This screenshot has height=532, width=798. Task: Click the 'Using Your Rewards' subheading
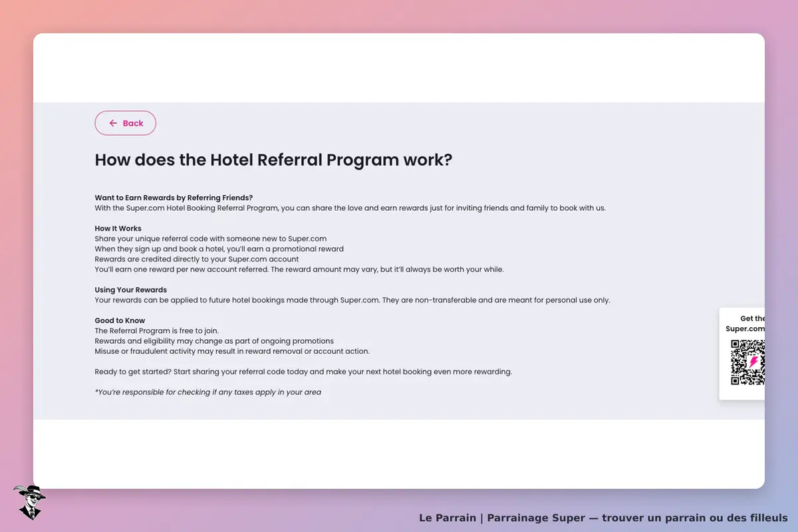click(x=130, y=290)
